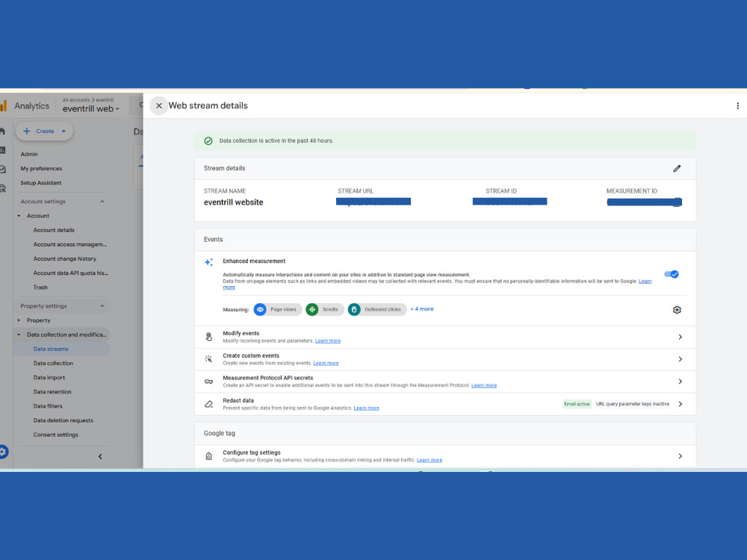The image size is (747, 560).
Task: Open Account access management
Action: [x=70, y=244]
